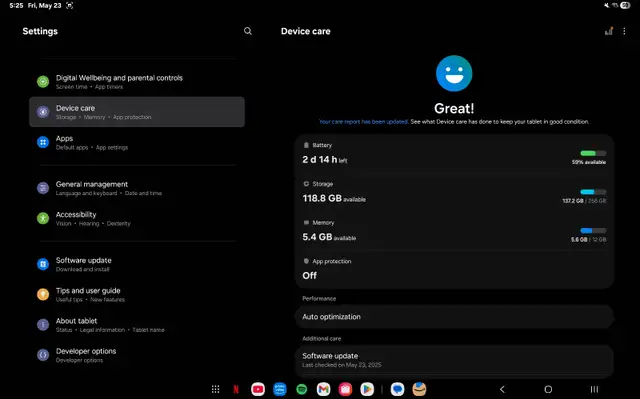Click the Digital Wellbeing green icon

[x=43, y=82]
